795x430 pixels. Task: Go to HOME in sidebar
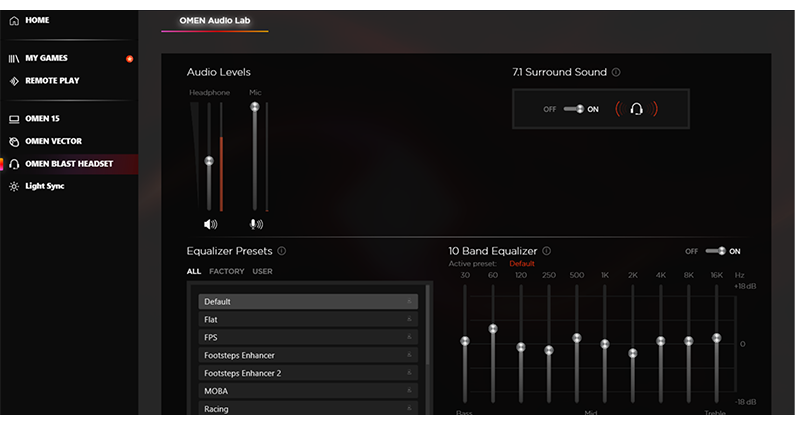point(37,20)
